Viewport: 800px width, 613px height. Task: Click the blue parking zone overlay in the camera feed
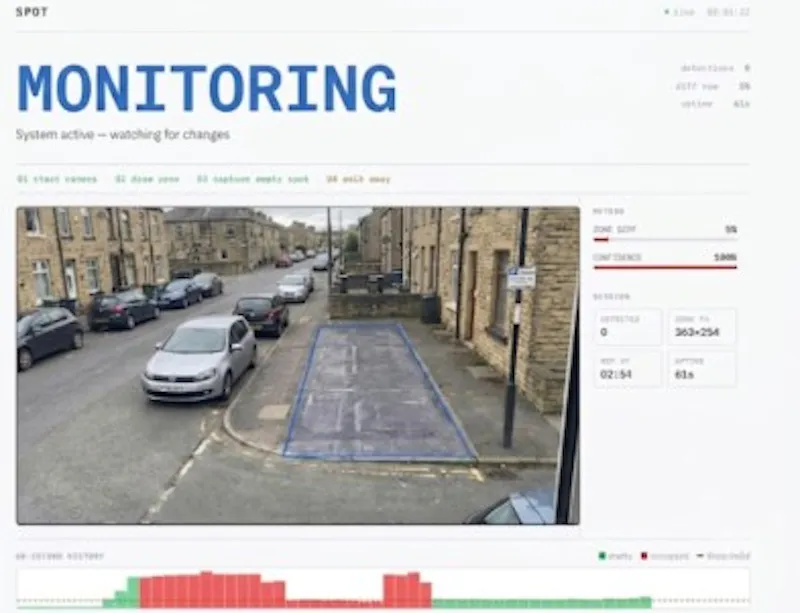tap(378, 392)
